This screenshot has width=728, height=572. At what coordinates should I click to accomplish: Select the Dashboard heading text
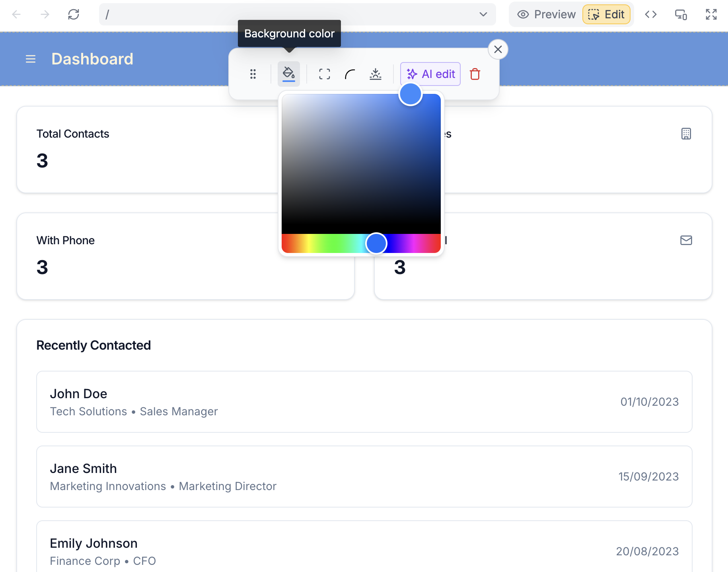click(x=92, y=59)
